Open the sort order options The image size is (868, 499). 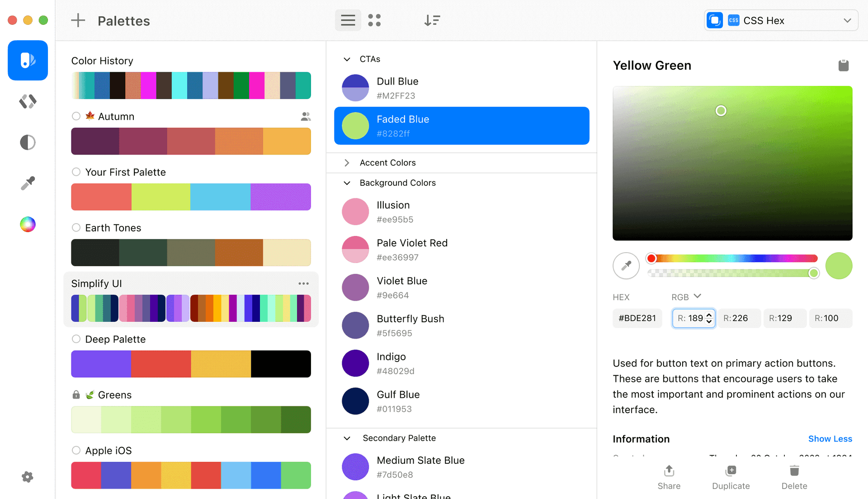click(432, 20)
